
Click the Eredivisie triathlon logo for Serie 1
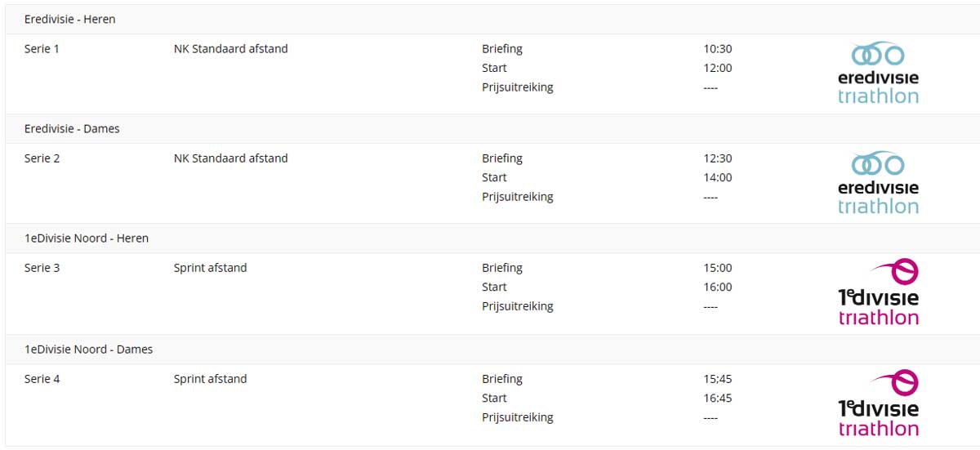pyautogui.click(x=878, y=73)
